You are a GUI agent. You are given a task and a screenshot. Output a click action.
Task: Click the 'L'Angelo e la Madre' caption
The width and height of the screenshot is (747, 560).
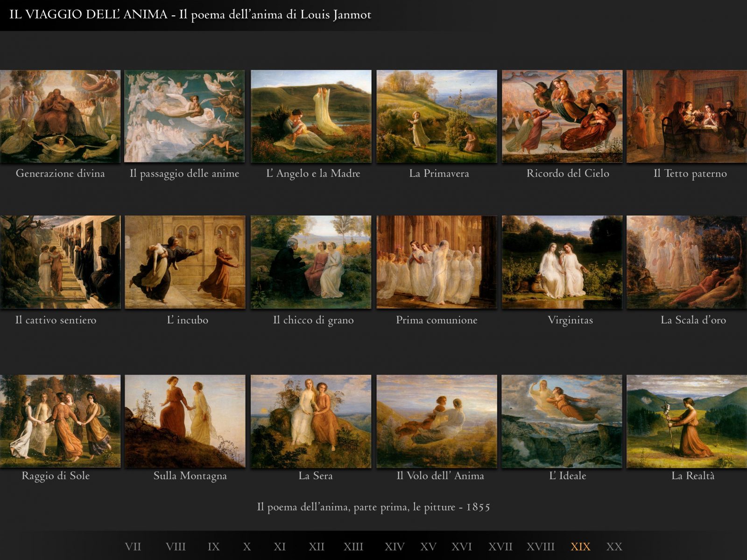point(313,174)
